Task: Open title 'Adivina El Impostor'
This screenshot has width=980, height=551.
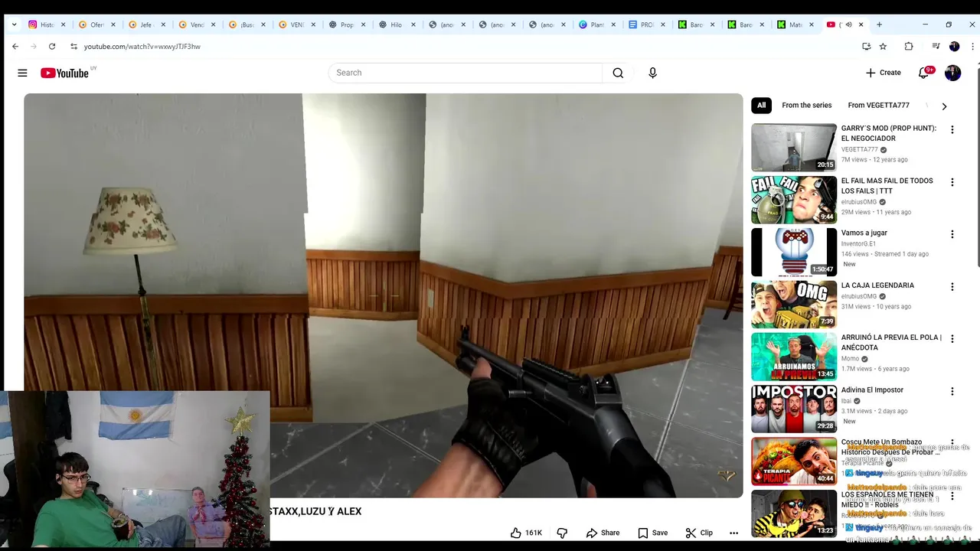Action: 872,390
